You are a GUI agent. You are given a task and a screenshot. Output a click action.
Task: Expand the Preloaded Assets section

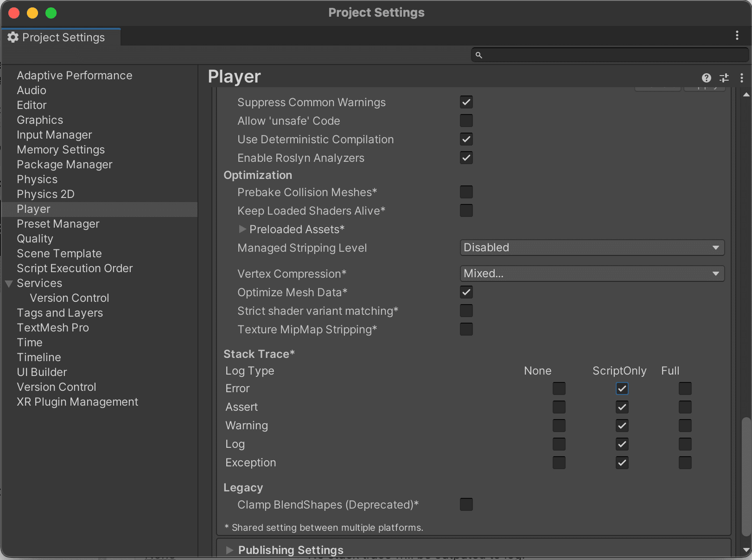(243, 229)
